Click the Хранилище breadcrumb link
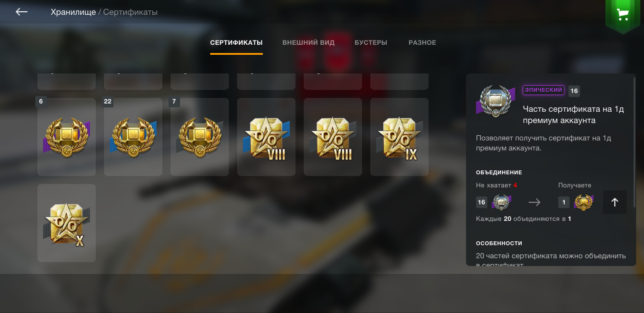Screen dimensions: 644x313 pyautogui.click(x=73, y=12)
